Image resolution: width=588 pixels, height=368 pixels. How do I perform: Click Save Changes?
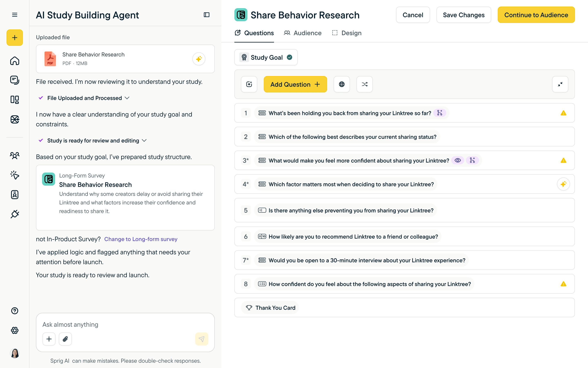coord(464,15)
